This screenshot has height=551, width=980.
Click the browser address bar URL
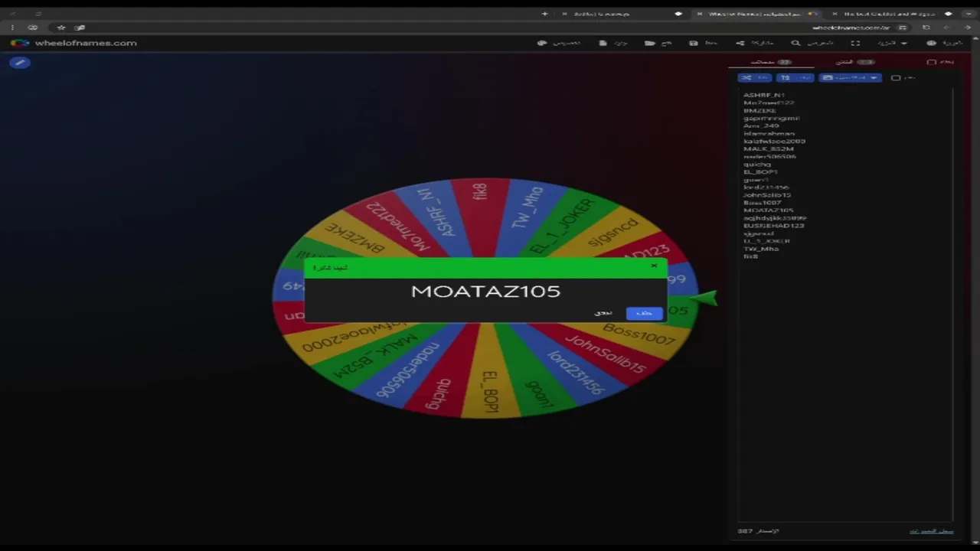click(850, 28)
